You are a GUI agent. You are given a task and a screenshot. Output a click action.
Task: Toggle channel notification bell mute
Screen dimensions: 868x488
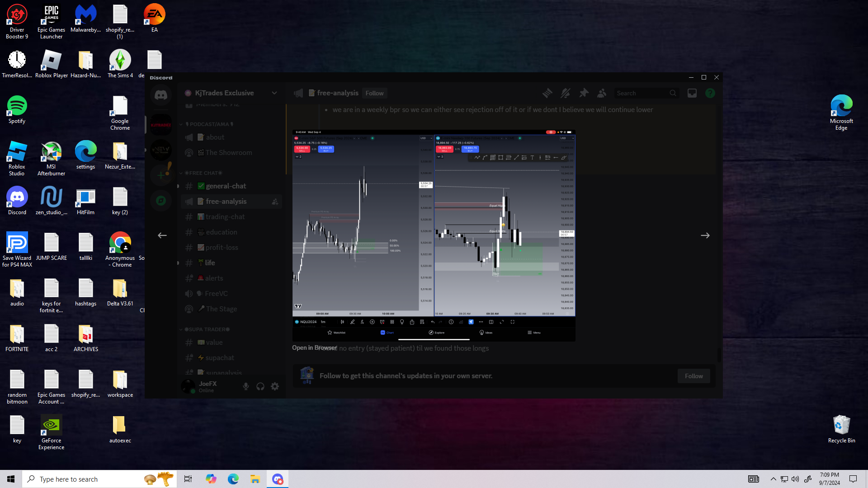click(566, 93)
